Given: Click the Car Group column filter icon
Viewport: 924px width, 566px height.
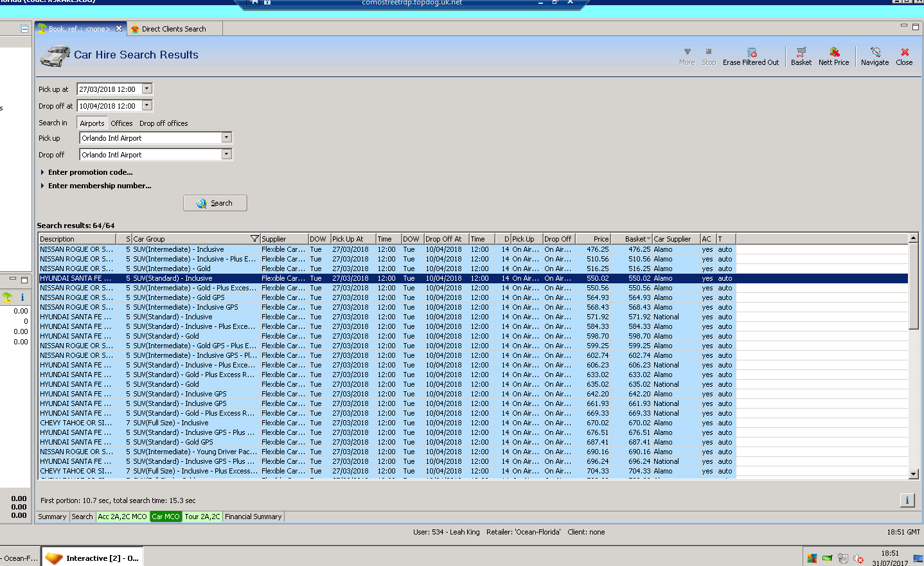Looking at the screenshot, I should [254, 239].
